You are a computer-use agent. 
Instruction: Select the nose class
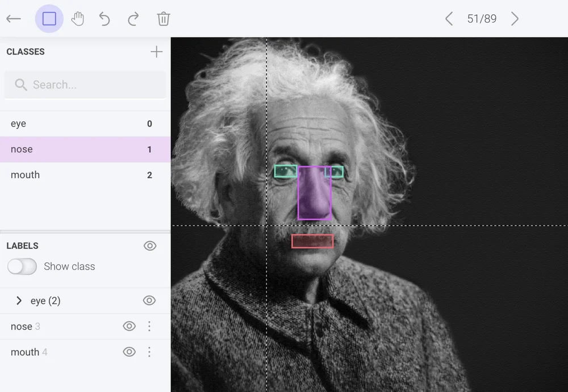85,149
